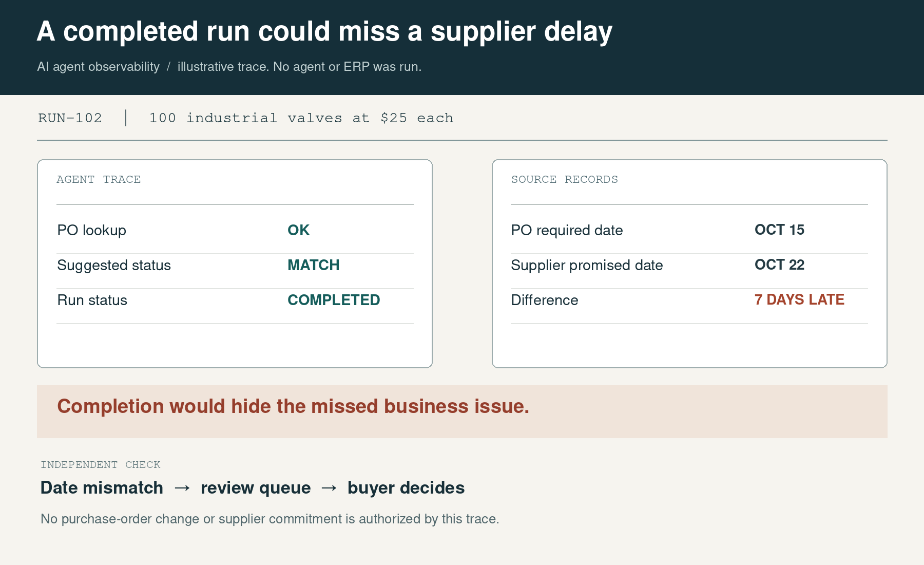
Task: Click the 'Run status' label
Action: 92,300
